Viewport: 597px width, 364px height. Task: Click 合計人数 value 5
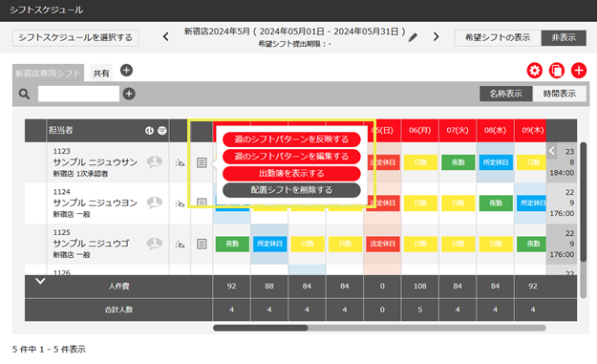coord(420,310)
